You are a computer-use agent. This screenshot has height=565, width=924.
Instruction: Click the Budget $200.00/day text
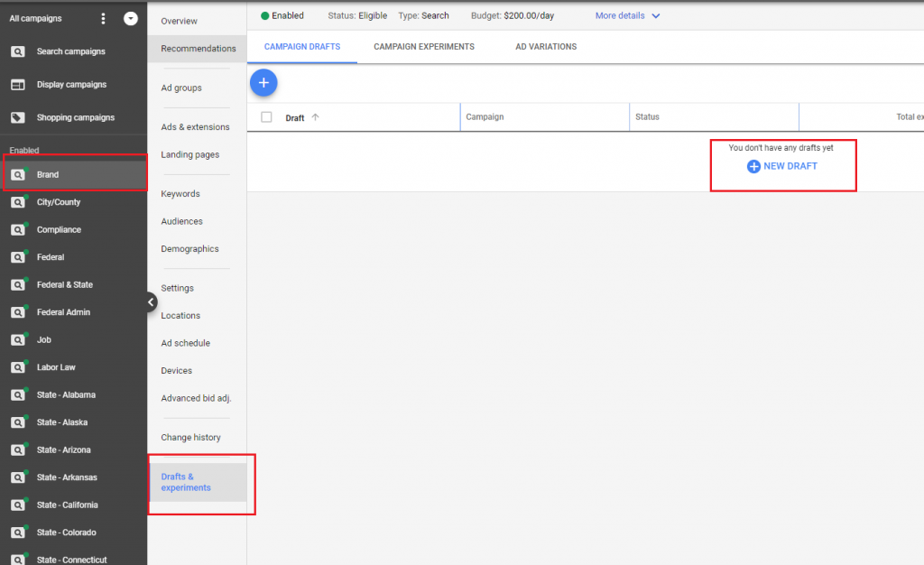(x=513, y=16)
